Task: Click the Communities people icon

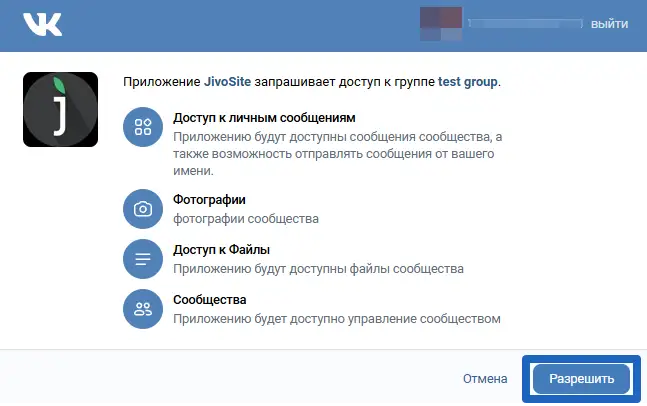Action: point(143,309)
